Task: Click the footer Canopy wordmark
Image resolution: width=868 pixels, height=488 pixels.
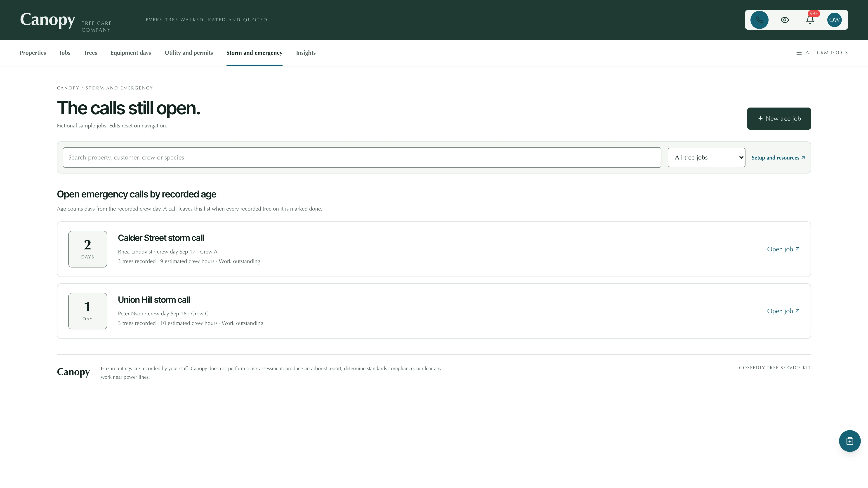Action: 73,372
